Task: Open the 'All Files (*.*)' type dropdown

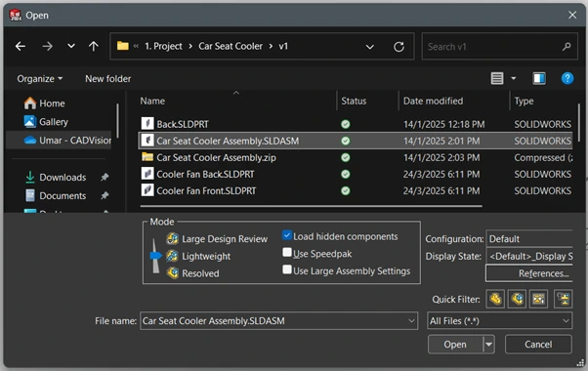Action: (x=499, y=321)
